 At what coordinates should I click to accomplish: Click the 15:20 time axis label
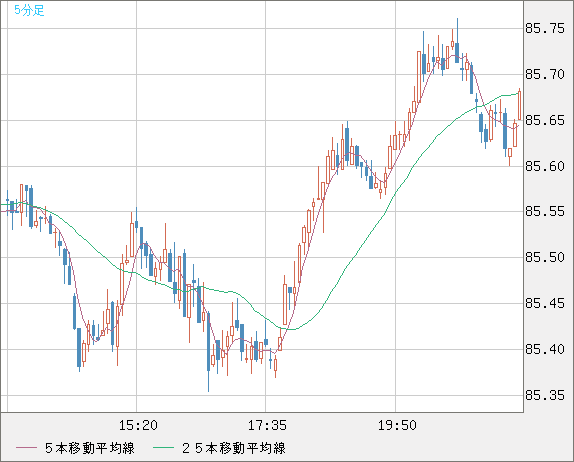[138, 425]
